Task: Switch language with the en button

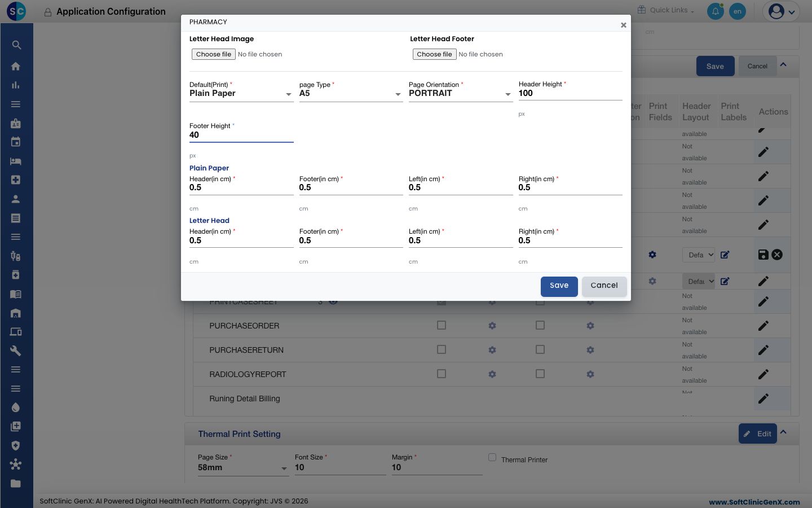Action: (x=738, y=11)
